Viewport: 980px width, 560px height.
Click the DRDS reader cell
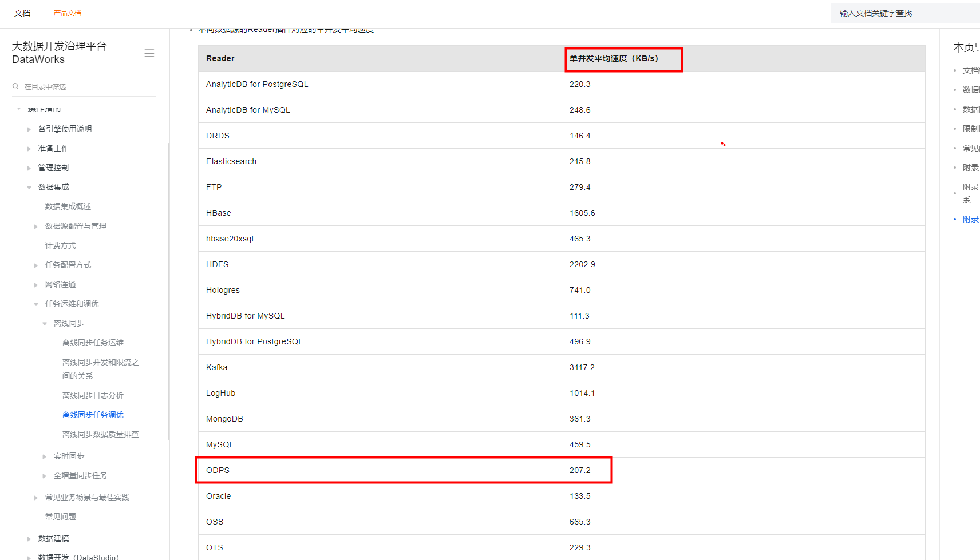tap(380, 136)
